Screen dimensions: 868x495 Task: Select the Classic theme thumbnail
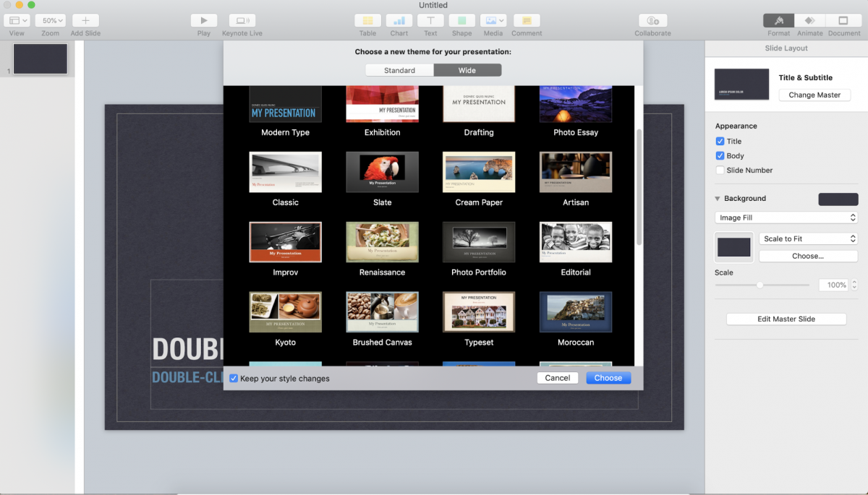[x=285, y=172]
